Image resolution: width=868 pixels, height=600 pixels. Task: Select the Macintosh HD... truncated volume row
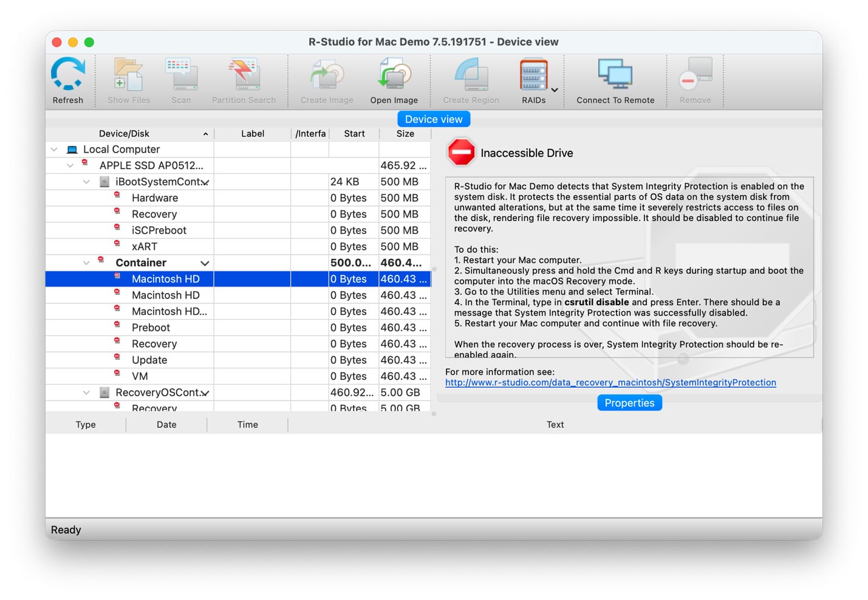238,311
